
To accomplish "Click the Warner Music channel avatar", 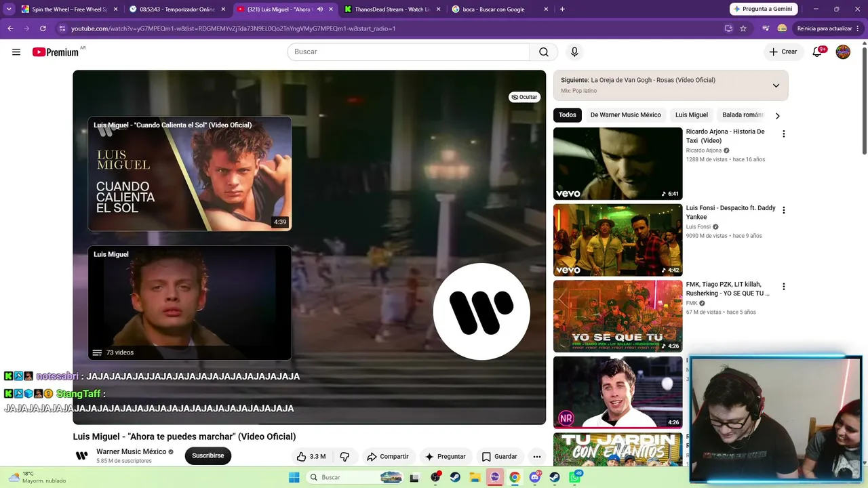I will click(x=81, y=455).
